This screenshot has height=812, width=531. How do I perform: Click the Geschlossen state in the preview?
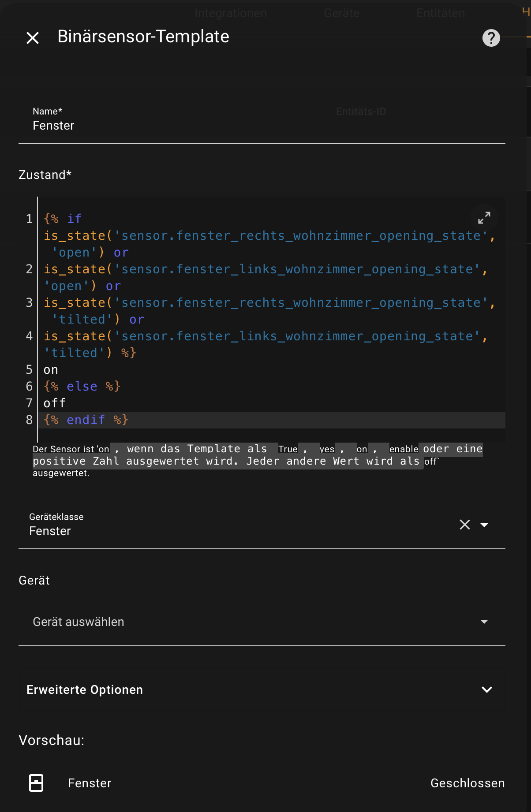pyautogui.click(x=467, y=783)
